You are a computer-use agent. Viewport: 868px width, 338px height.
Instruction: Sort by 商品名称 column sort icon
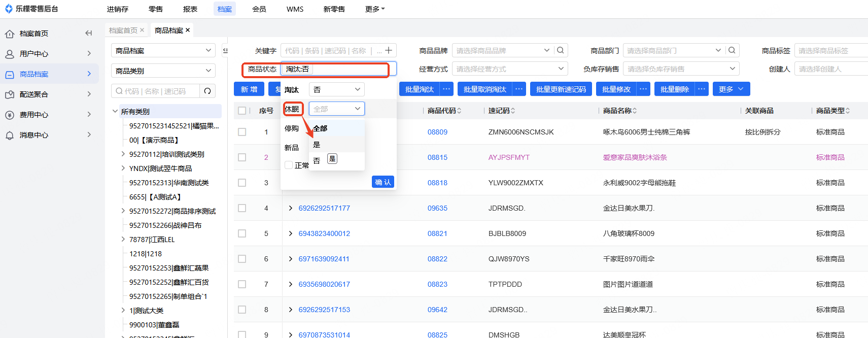pyautogui.click(x=635, y=111)
